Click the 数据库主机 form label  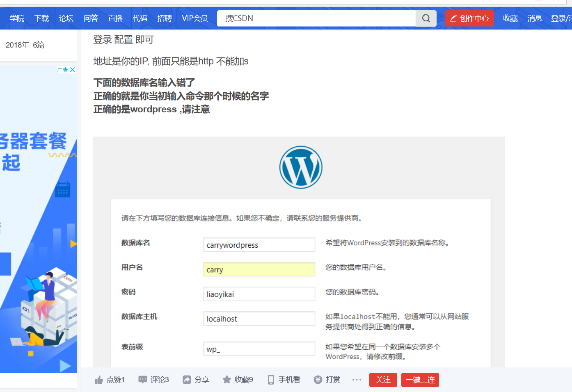pyautogui.click(x=139, y=317)
